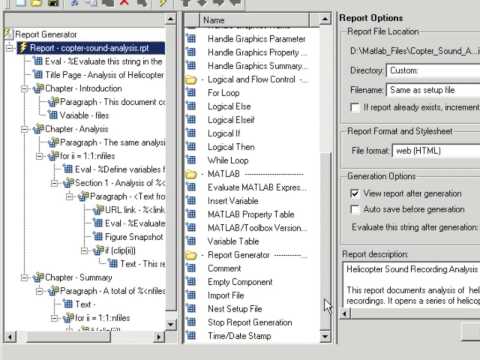Select the Handle Graphics Summary entry
The image size is (480, 360).
coord(257,66)
